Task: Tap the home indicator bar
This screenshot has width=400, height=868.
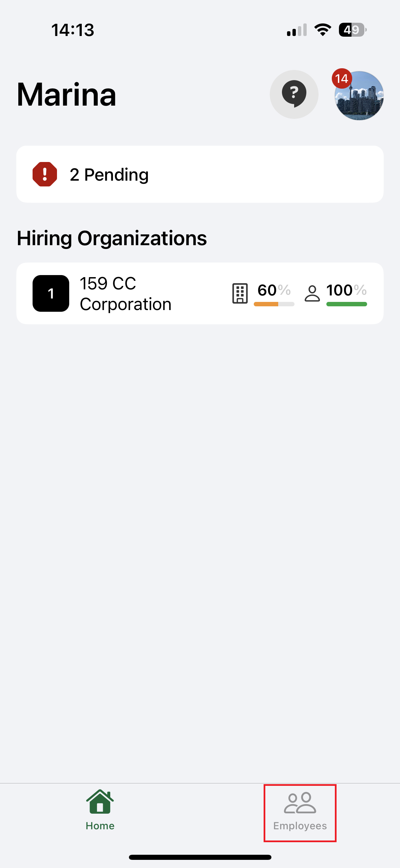Action: (x=200, y=857)
